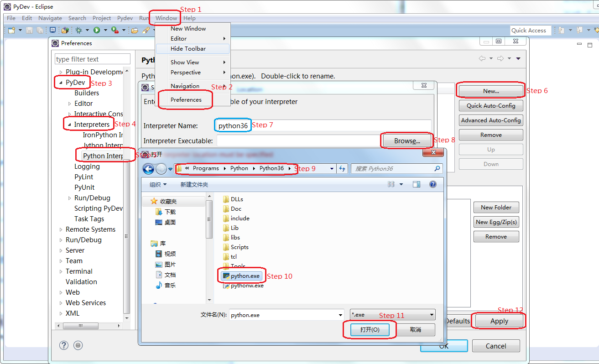Click the Quick Auto-Config button
This screenshot has height=364, width=599.
click(x=491, y=106)
